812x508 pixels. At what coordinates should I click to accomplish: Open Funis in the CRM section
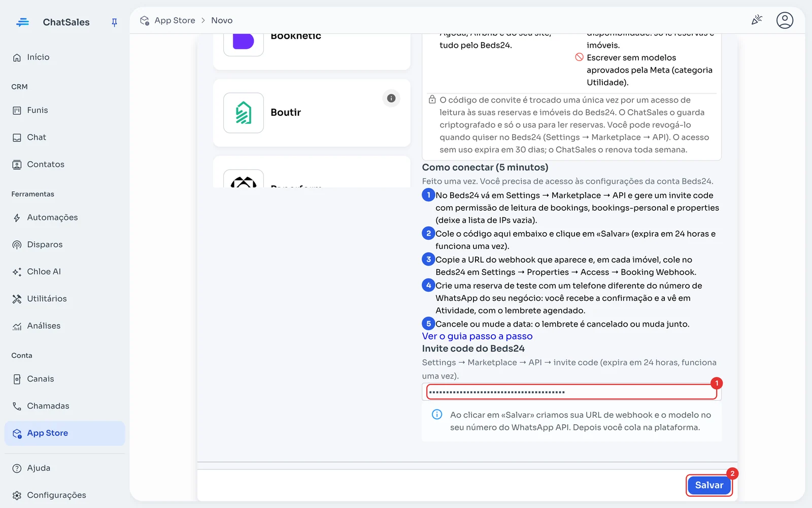coord(64,110)
